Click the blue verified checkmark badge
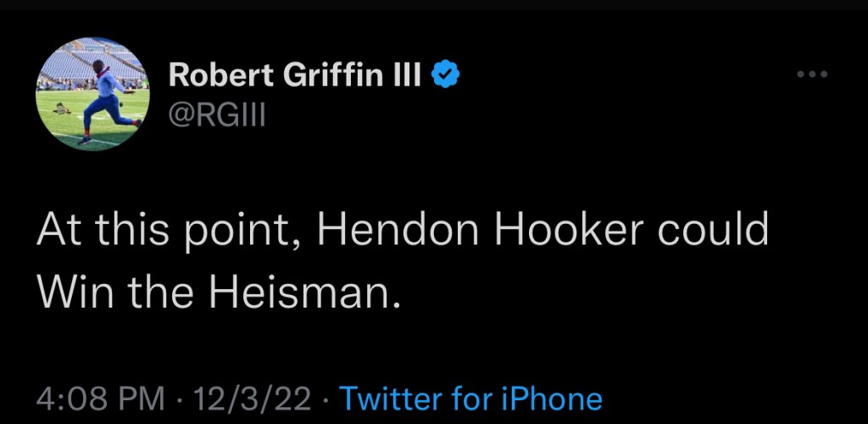Image resolution: width=868 pixels, height=424 pixels. point(448,75)
